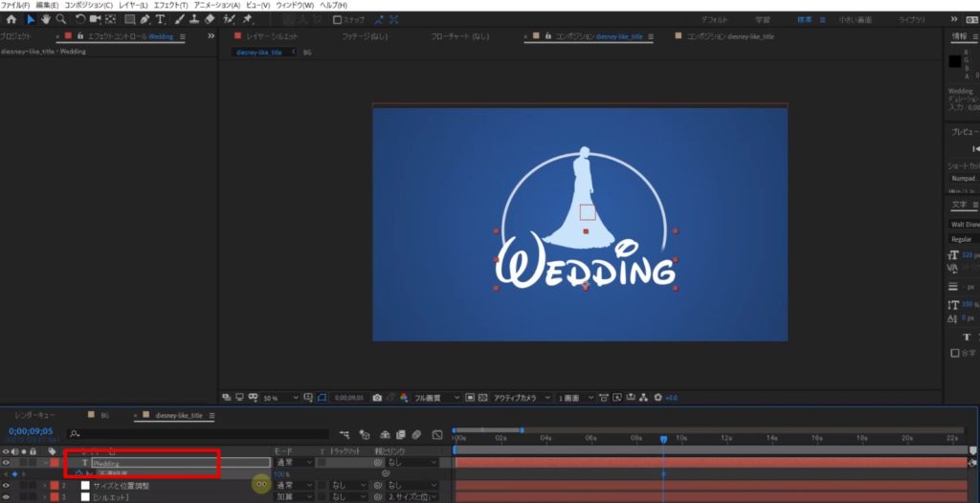Click reset exposure icon in viewer footer
980x503 pixels.
click(657, 398)
